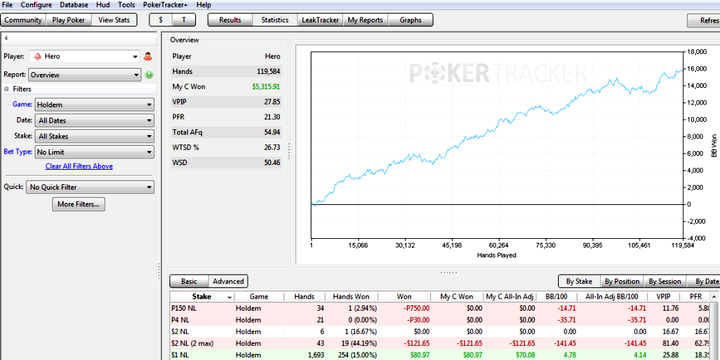The height and width of the screenshot is (360, 720).
Task: Click the splitter handle above the stats table
Action: pyautogui.click(x=449, y=273)
